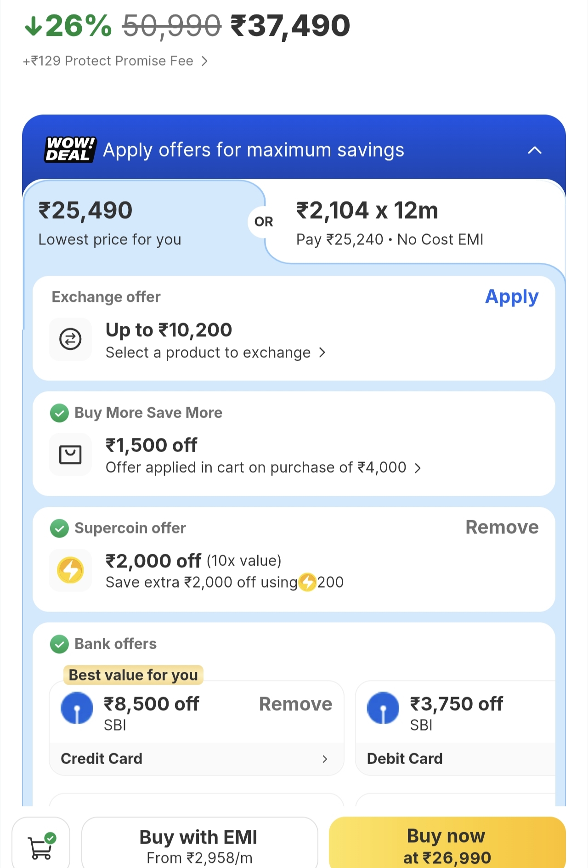Toggle the Buy More Save More green checkmark
Screen dimensions: 588x868
[59, 413]
